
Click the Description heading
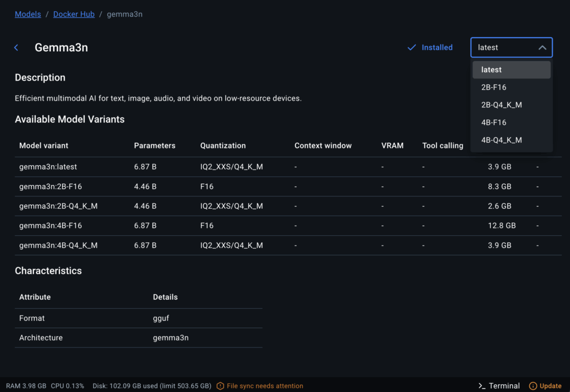40,77
